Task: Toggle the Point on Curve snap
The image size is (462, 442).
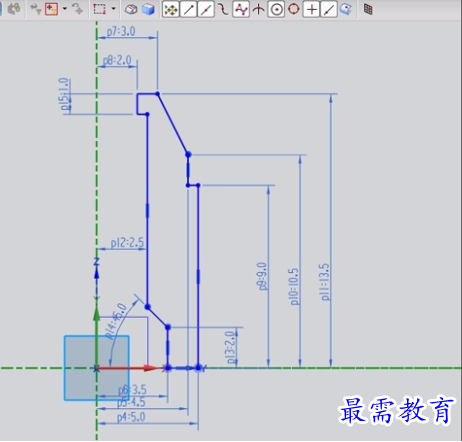Action: tap(329, 10)
